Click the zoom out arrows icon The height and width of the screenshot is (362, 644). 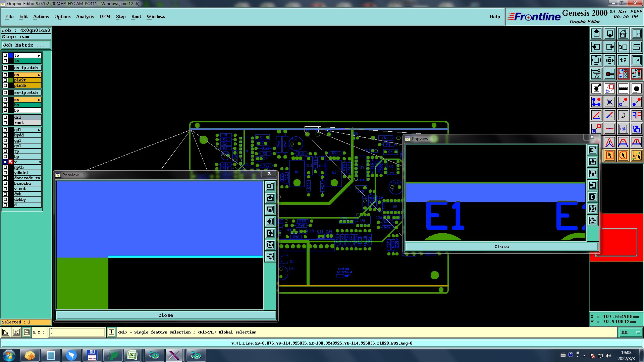(610, 60)
